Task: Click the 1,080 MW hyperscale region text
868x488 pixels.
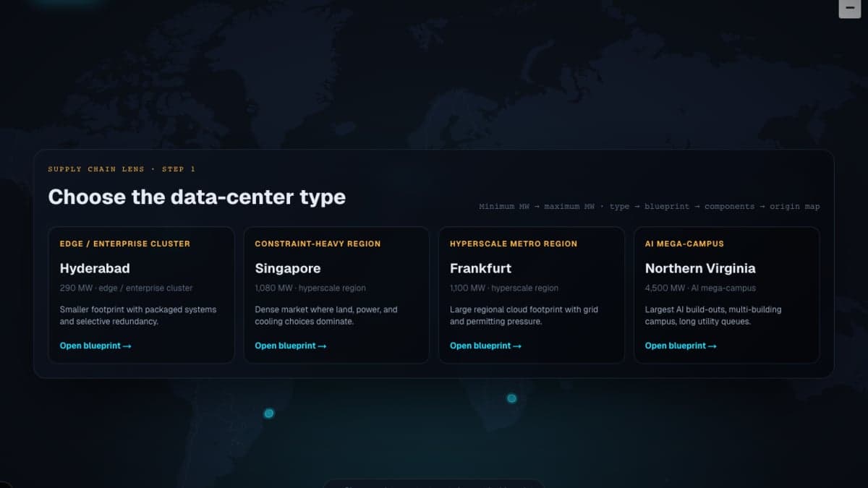Action: coord(310,288)
